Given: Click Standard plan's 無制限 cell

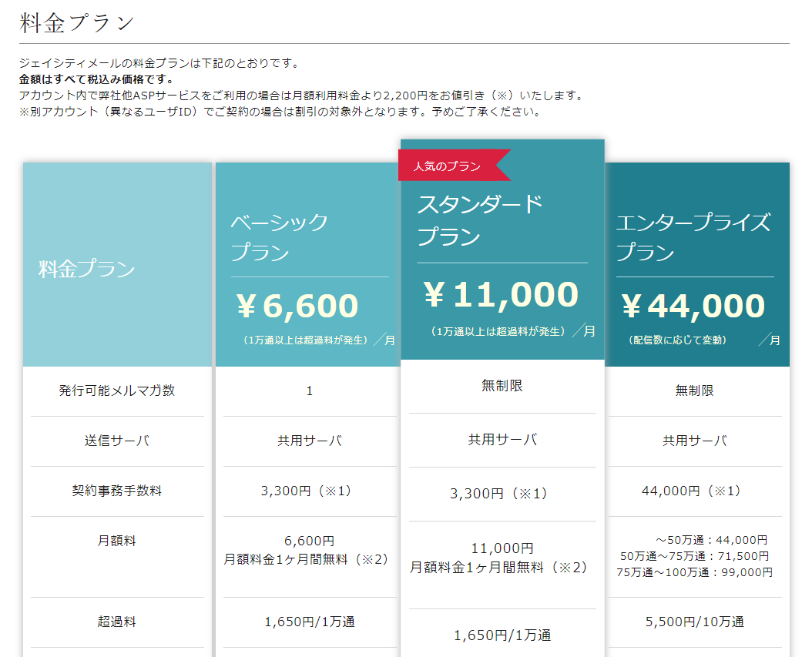Looking at the screenshot, I should point(502,386).
